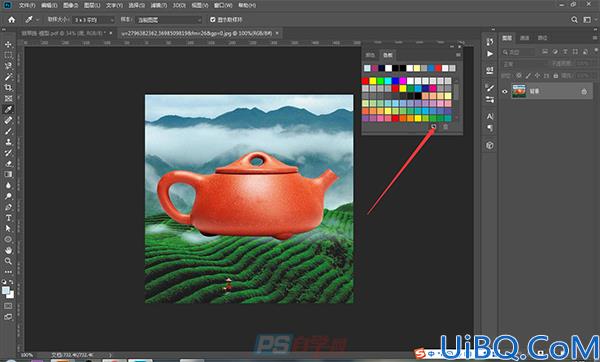Screen dimensions: 600x362
Task: Select the Healing Brush tool
Action: (x=8, y=120)
